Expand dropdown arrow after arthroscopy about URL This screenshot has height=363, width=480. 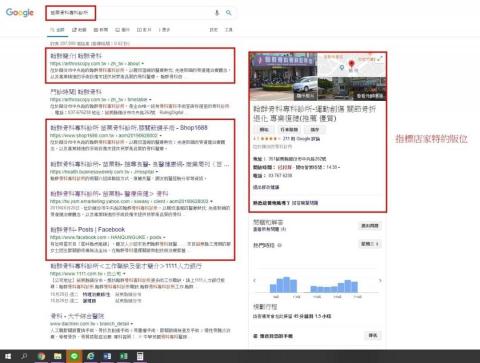click(x=143, y=63)
